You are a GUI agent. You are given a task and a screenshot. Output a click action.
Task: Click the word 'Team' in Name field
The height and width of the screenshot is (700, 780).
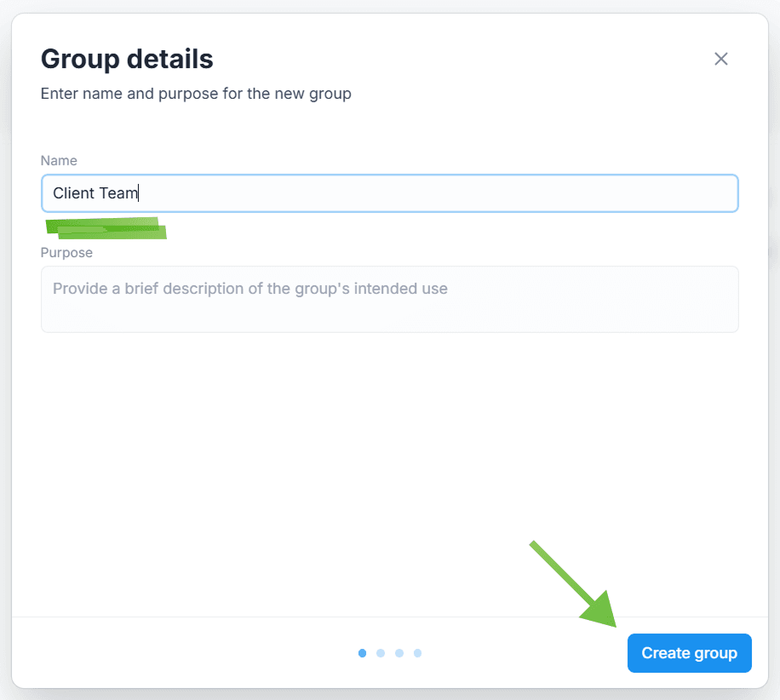118,193
